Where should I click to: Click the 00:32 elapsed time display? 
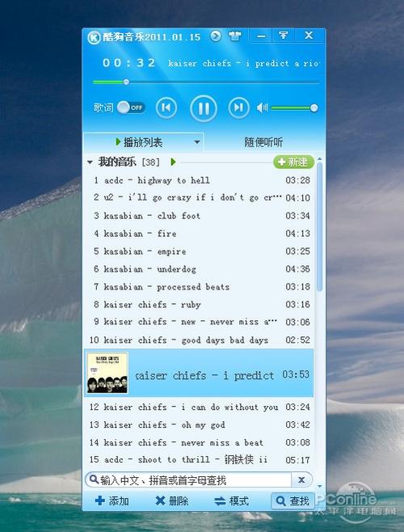coord(129,63)
